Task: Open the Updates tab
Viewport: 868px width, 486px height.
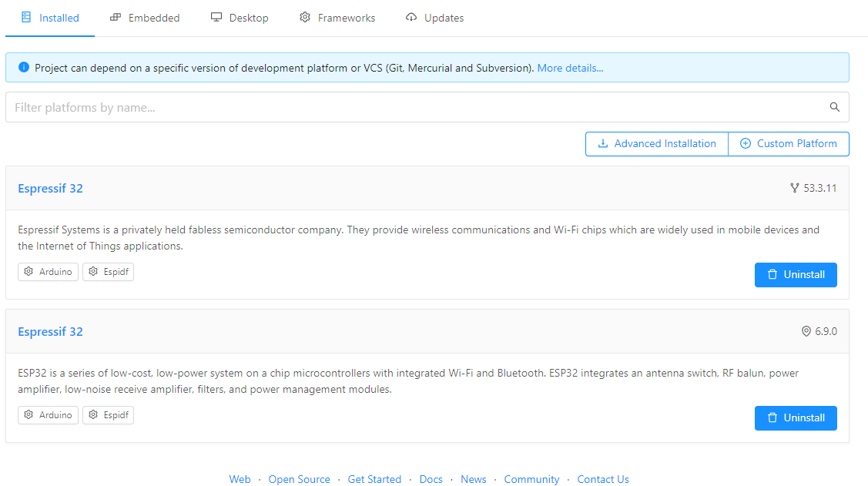Action: click(434, 18)
